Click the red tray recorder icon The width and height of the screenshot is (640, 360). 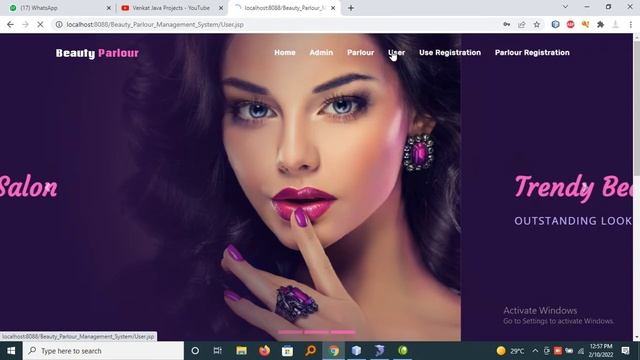point(558,351)
